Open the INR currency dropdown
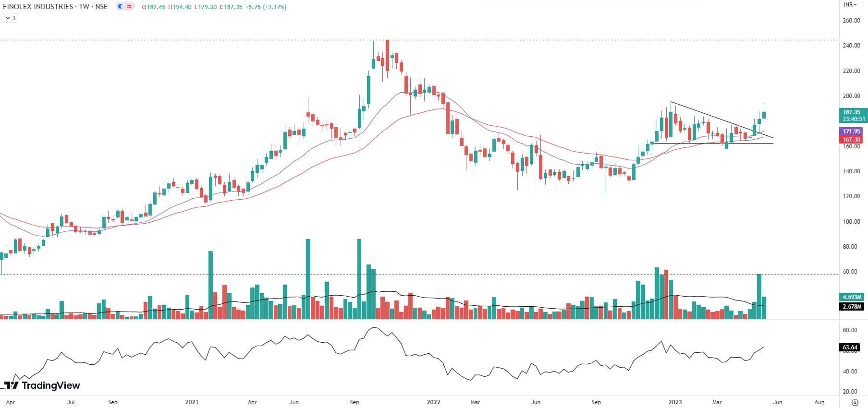 point(850,5)
